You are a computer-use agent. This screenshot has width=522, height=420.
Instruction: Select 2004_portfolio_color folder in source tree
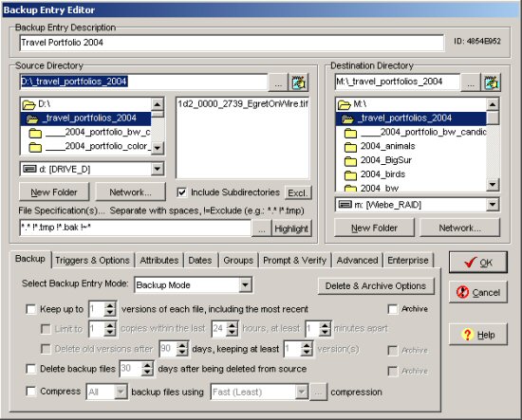point(91,146)
